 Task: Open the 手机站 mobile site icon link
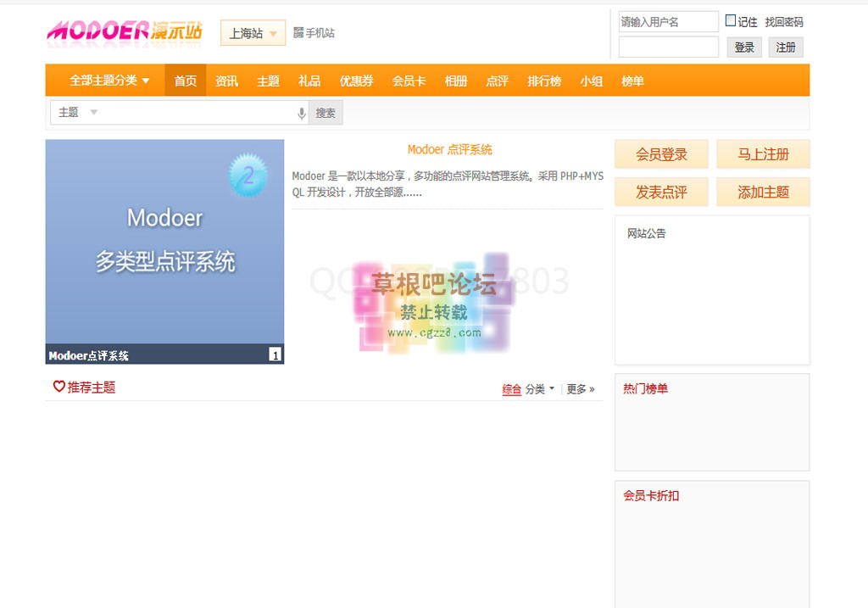pos(298,33)
